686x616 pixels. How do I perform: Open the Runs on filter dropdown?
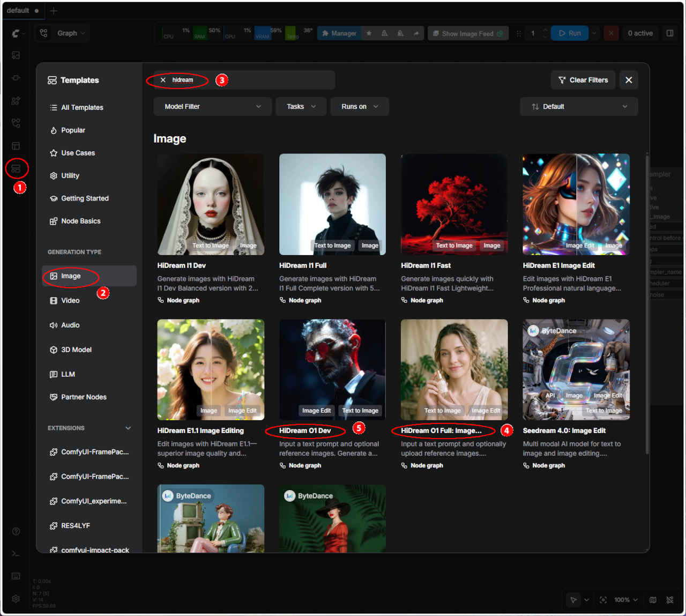click(x=360, y=107)
